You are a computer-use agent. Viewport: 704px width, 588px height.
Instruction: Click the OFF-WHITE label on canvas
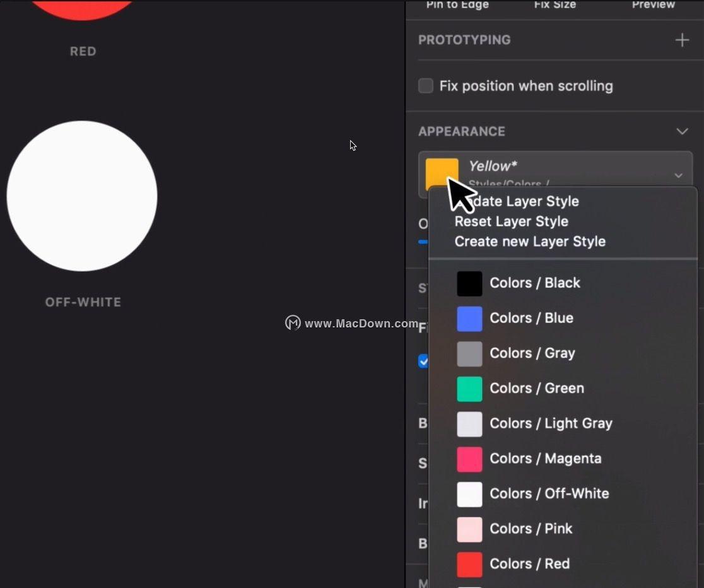(x=83, y=302)
